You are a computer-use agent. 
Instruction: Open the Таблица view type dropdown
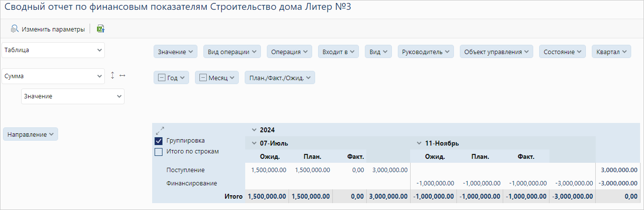coord(53,50)
